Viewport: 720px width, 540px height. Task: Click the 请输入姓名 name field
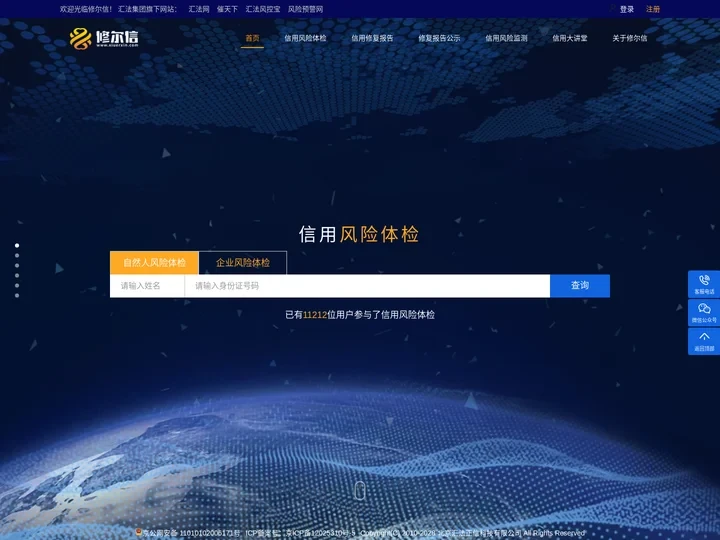point(147,286)
